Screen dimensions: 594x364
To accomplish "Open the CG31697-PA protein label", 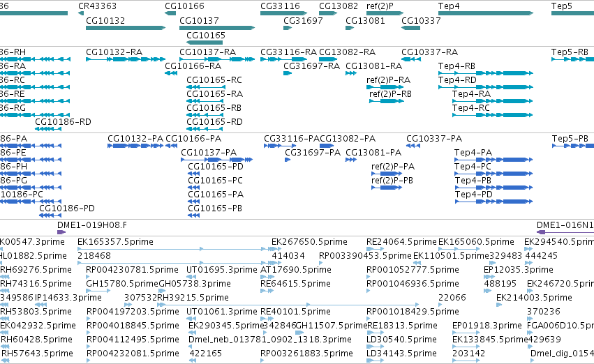I will point(313,153).
